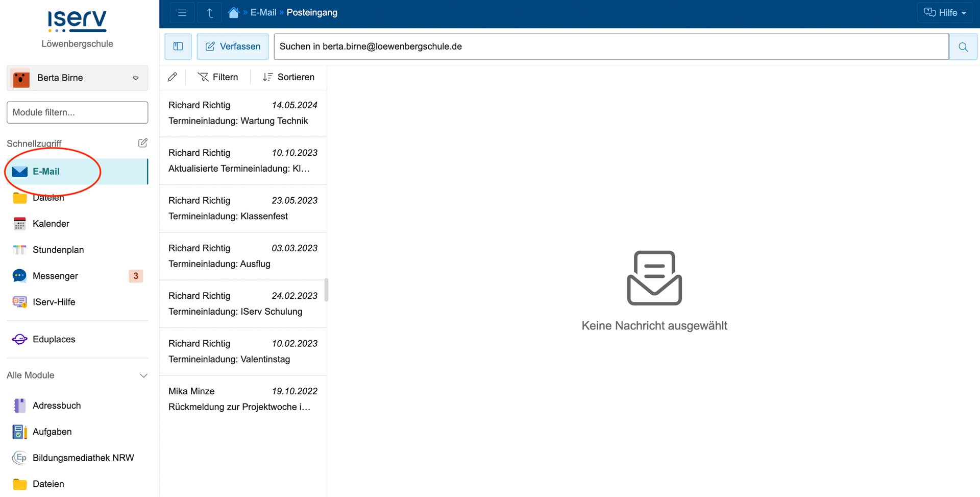Image resolution: width=980 pixels, height=497 pixels.
Task: Click the Kalender icon in sidebar
Action: point(19,224)
